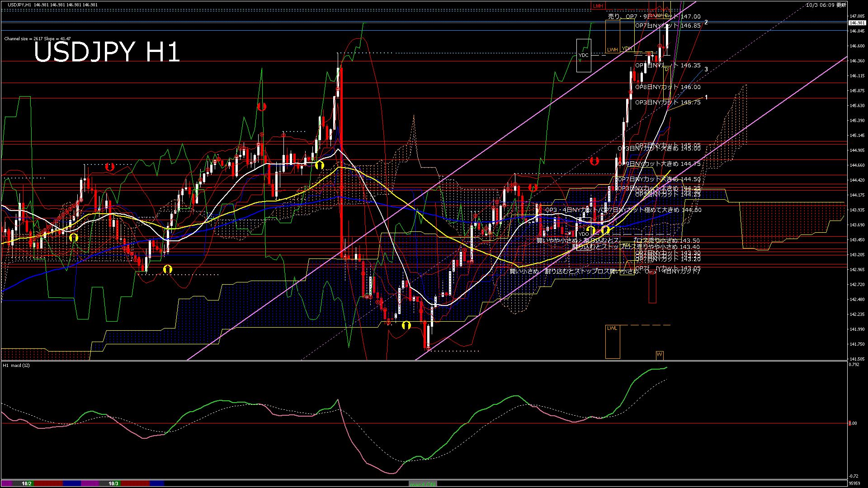Click the H1 macd (12) indicator label
868x488 pixels.
pyautogui.click(x=16, y=365)
